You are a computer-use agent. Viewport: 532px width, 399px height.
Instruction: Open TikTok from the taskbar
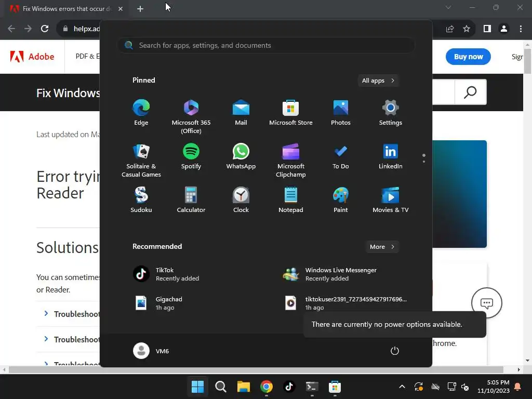point(289,387)
